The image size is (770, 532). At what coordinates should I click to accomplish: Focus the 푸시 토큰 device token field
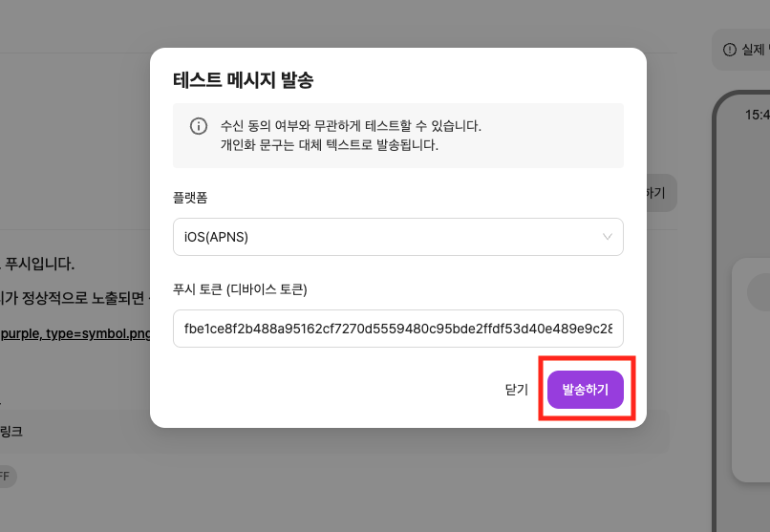tap(397, 330)
